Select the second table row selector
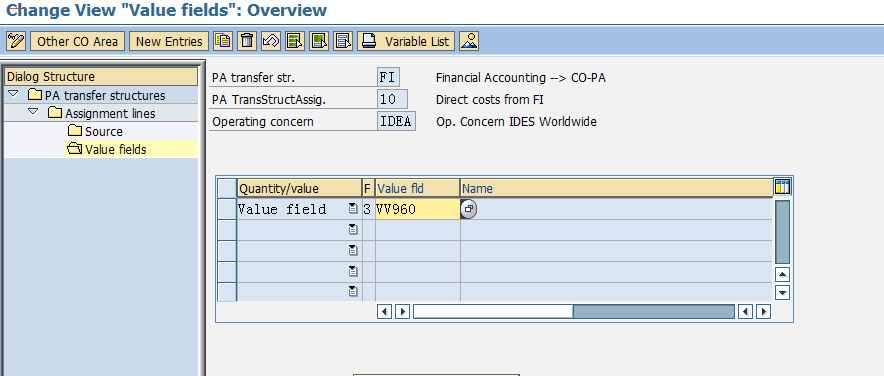This screenshot has width=884, height=376. click(227, 230)
